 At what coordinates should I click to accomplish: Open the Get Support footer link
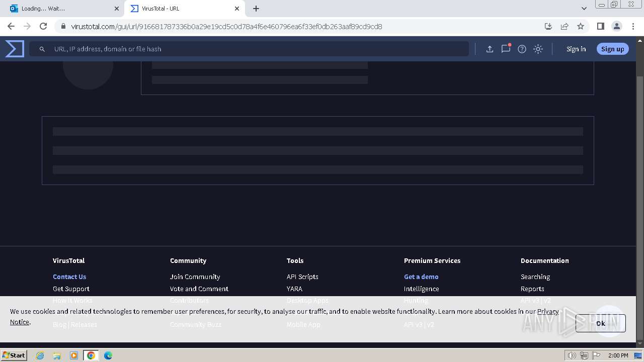click(71, 289)
